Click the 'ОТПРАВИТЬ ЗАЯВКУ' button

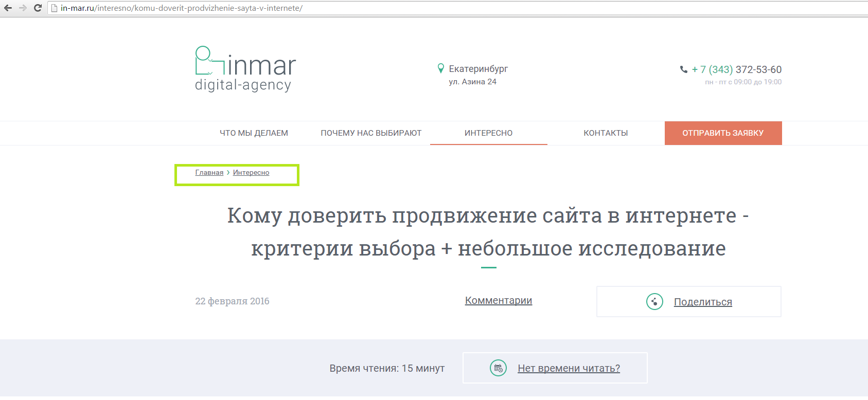[723, 133]
